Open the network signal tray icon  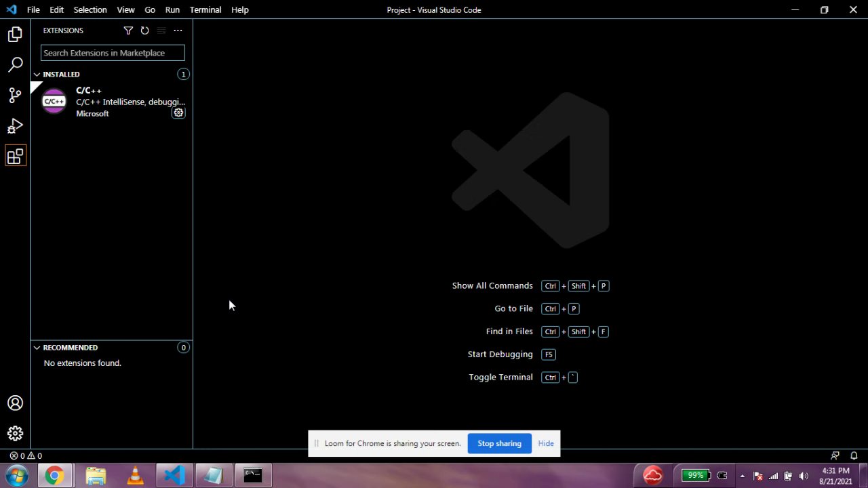tap(773, 476)
